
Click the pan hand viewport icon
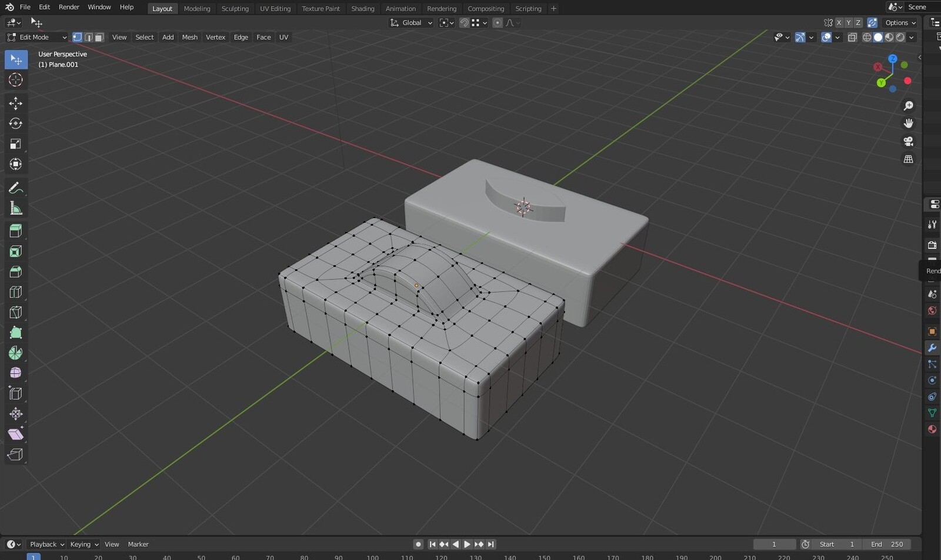pos(909,123)
